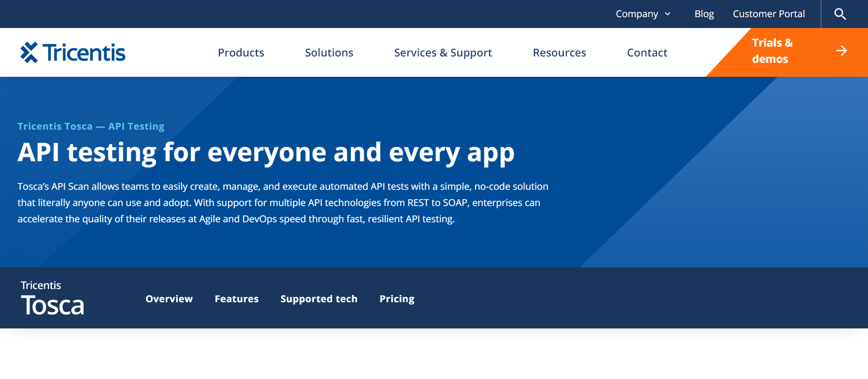The width and height of the screenshot is (868, 379).
Task: Click the arrow on Trials & demos
Action: coord(841,51)
